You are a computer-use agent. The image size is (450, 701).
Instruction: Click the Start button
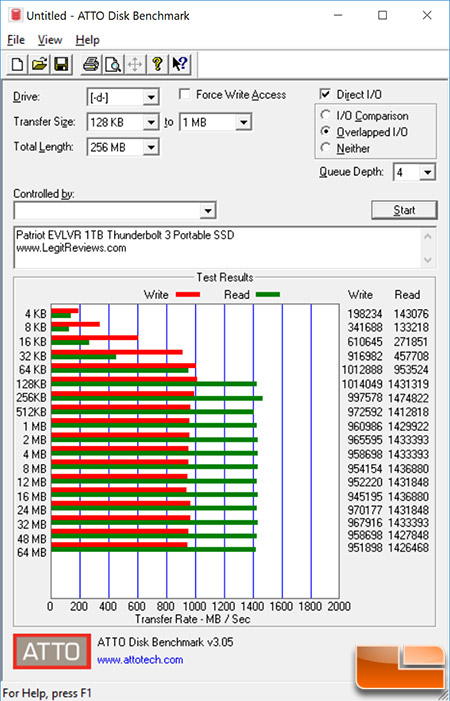404,210
